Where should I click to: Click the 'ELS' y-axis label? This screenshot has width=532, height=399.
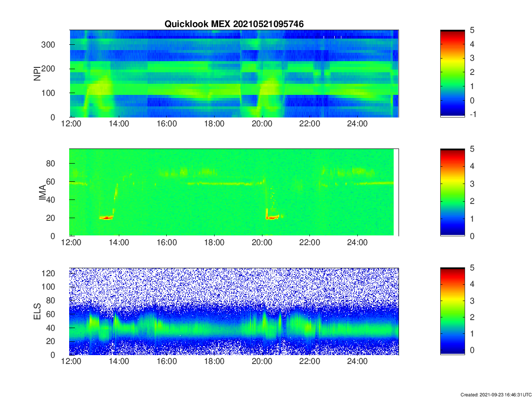click(37, 311)
